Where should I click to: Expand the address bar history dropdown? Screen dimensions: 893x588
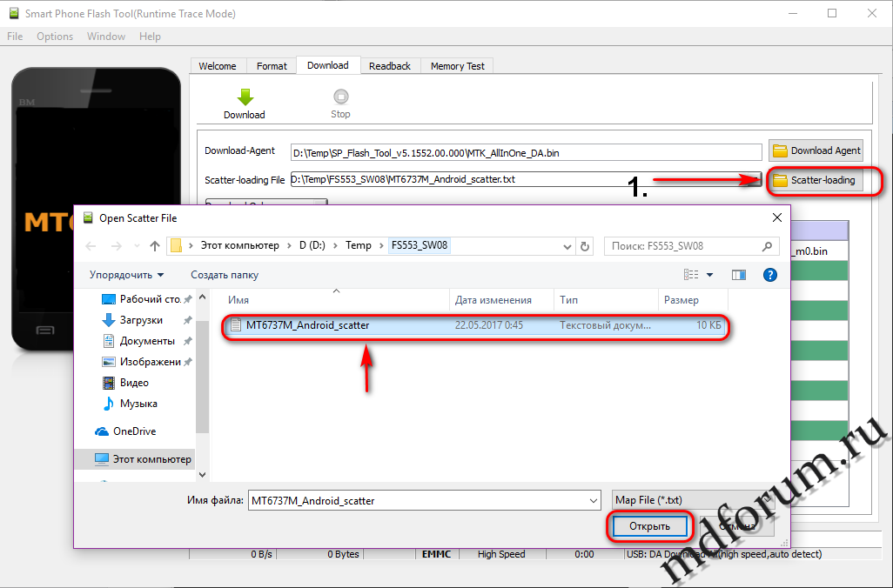(567, 246)
